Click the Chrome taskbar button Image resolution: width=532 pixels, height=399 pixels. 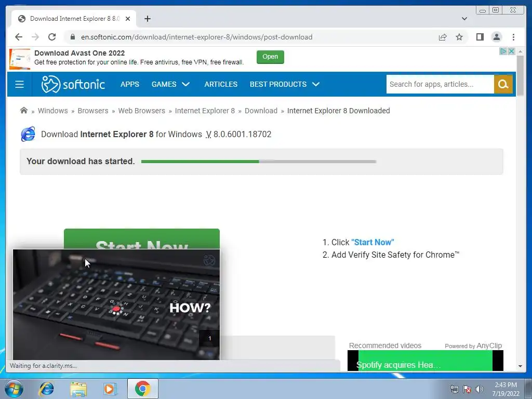[142, 389]
